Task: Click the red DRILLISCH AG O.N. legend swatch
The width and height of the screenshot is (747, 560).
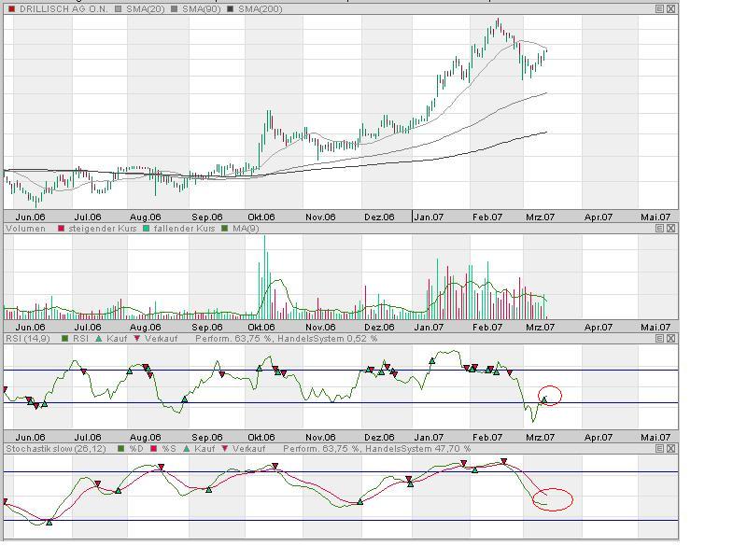Action: click(x=12, y=9)
